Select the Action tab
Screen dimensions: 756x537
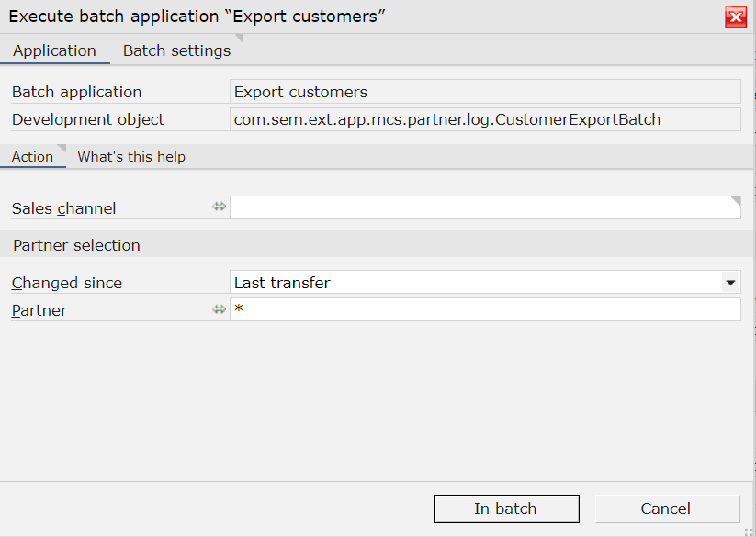[x=32, y=157]
